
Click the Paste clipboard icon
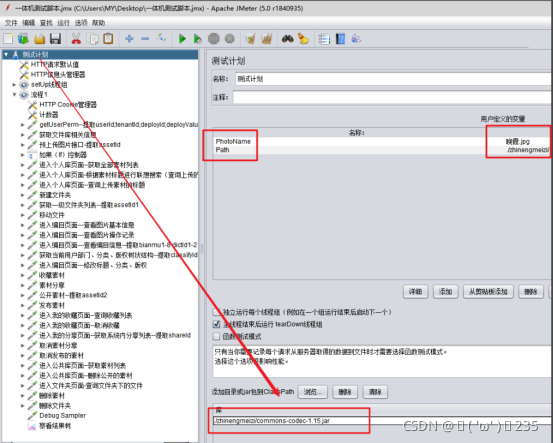click(108, 38)
